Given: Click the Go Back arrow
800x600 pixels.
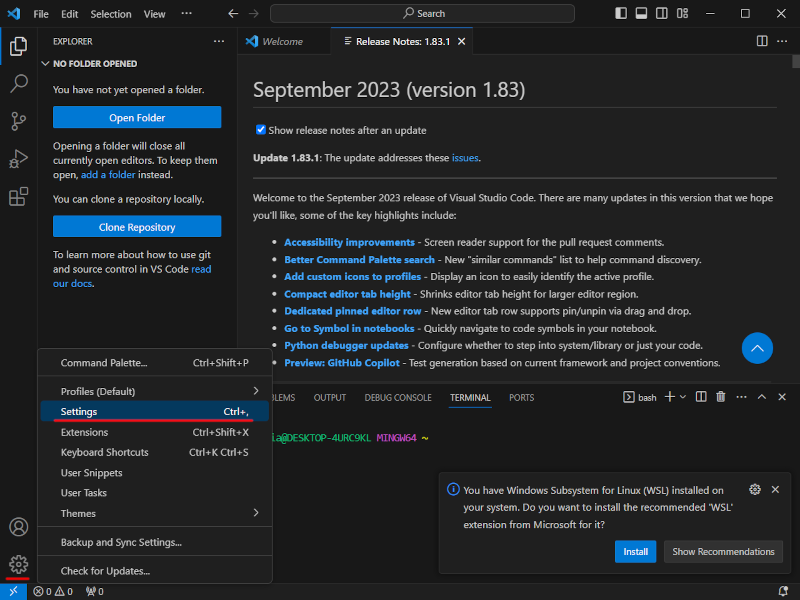Looking at the screenshot, I should (233, 14).
